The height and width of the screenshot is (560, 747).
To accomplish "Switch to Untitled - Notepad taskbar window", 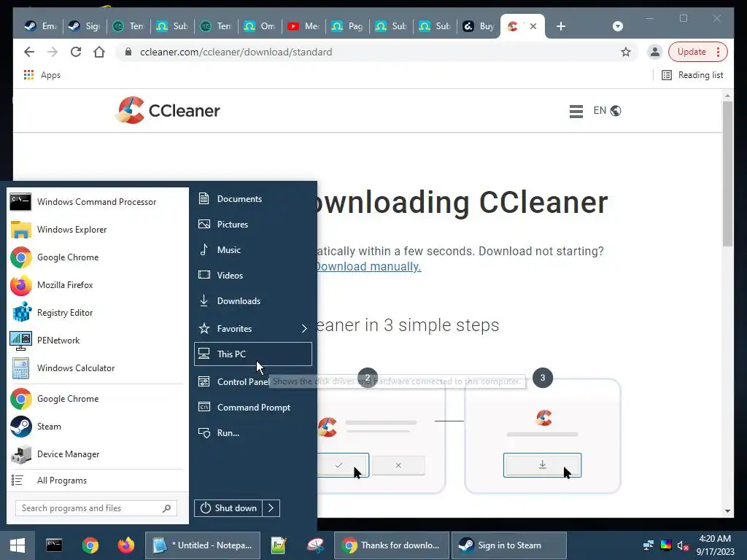I will pos(203,545).
